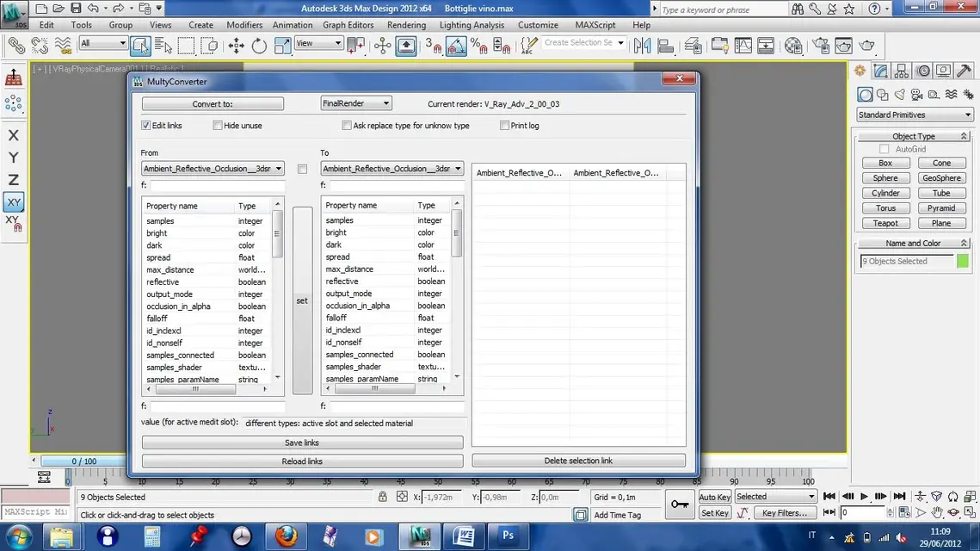Click the From list horizontal scrollbar

206,389
